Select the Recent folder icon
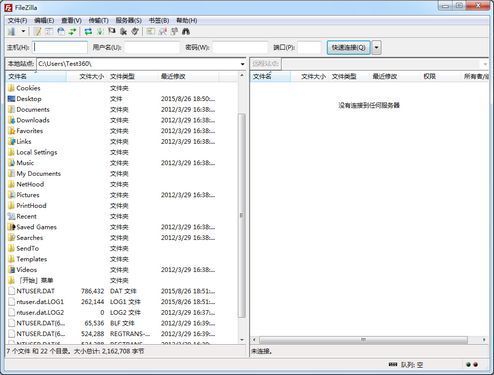 pos(11,216)
